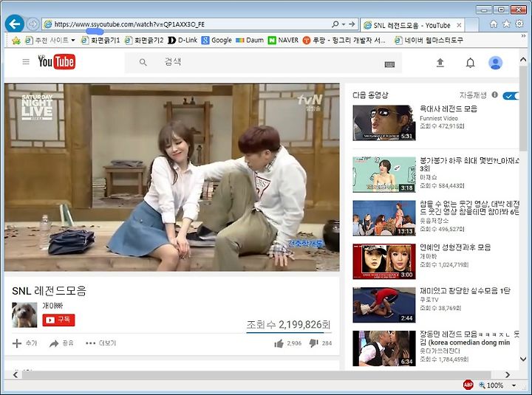Click the zoom magnifier 100% in status bar
The image size is (532, 395).
coord(491,385)
